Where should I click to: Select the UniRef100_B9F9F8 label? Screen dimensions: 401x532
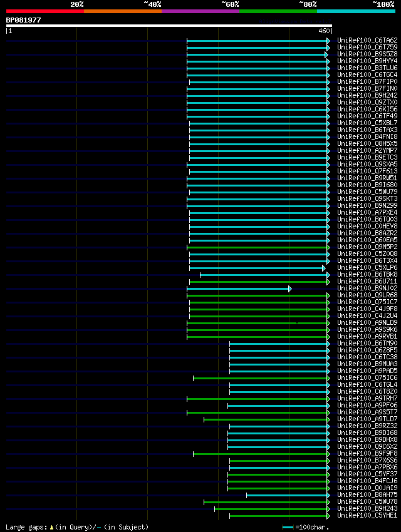coord(367,454)
